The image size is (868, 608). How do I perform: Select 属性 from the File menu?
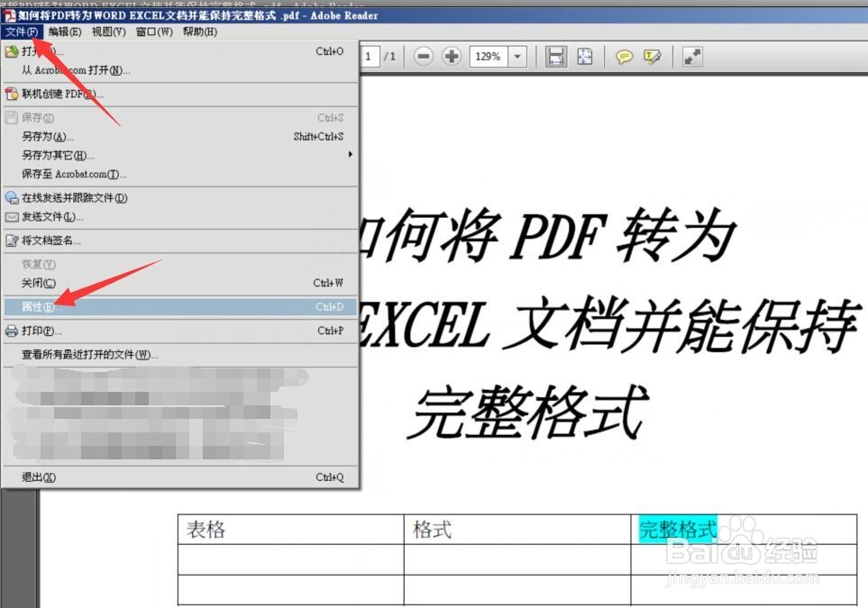pos(38,306)
